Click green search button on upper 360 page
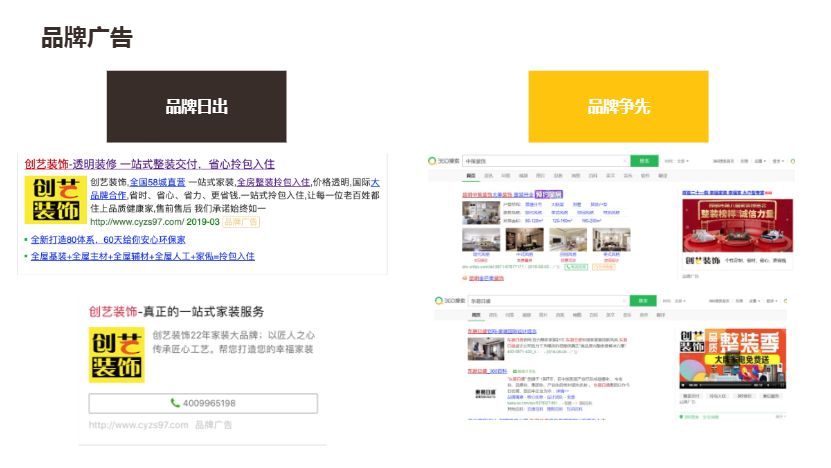This screenshot has height=468, width=831. click(644, 161)
